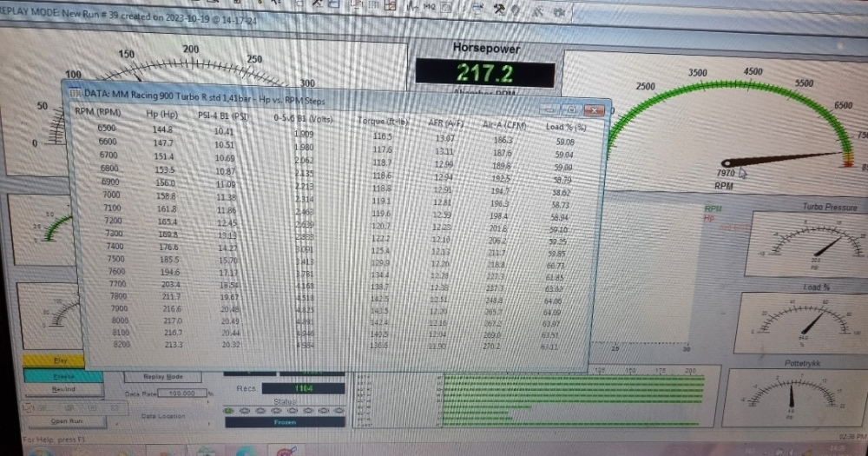Click the large RPM gauge needle

[x=783, y=158]
